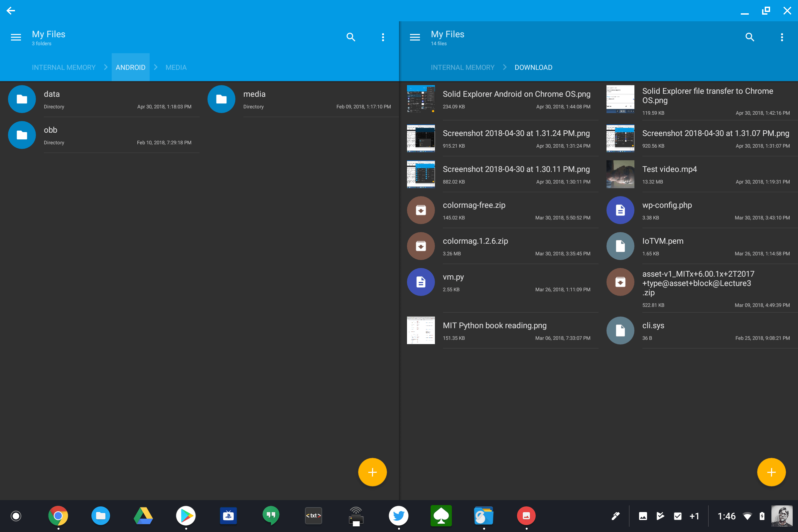Open Google Play Store from the shelf
This screenshot has height=532, width=798.
click(x=186, y=516)
